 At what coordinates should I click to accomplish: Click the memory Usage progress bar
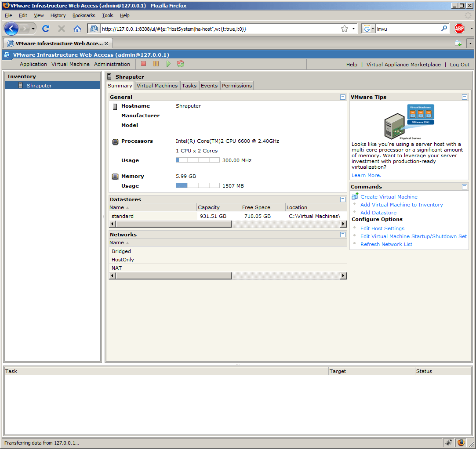[x=198, y=185]
